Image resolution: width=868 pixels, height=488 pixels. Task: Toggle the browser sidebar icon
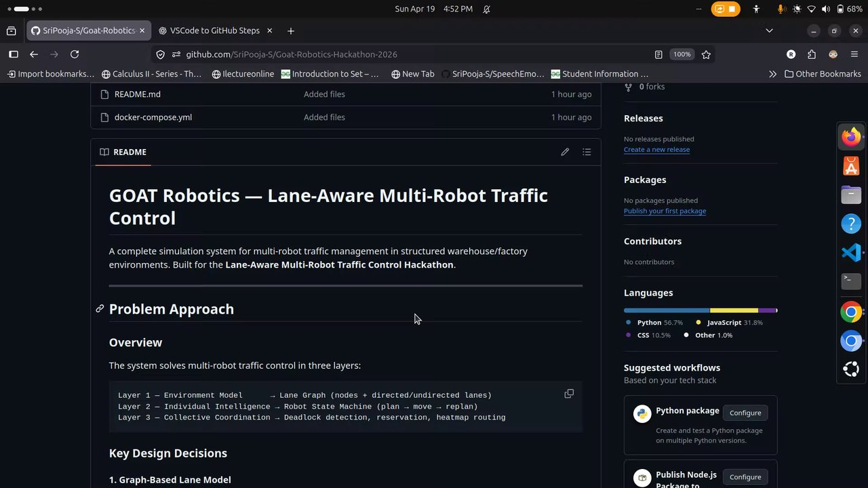coord(13,54)
